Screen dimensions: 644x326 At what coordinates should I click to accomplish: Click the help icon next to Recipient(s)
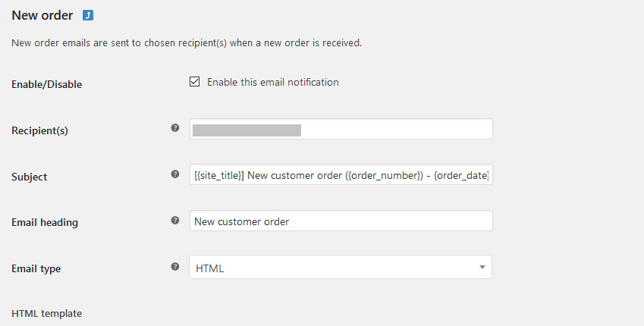pos(175,128)
